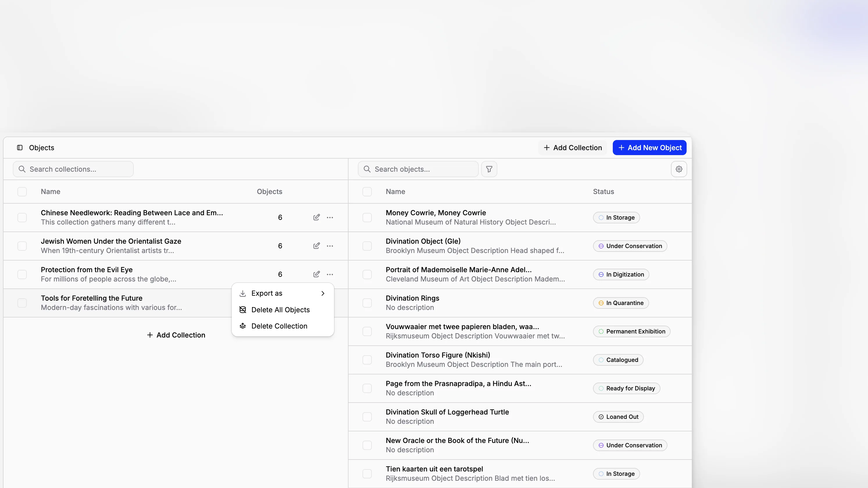Check the Divination Torso Figure (Nkishi) checkbox
This screenshot has width=868, height=488.
point(367,360)
